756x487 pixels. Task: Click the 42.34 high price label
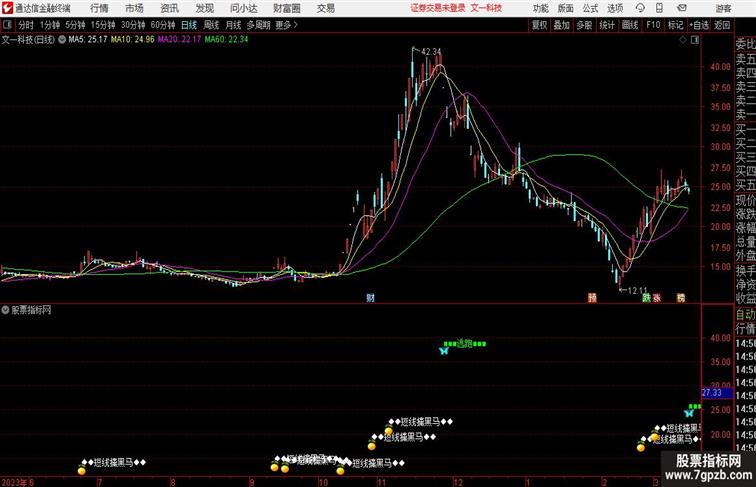(x=431, y=51)
